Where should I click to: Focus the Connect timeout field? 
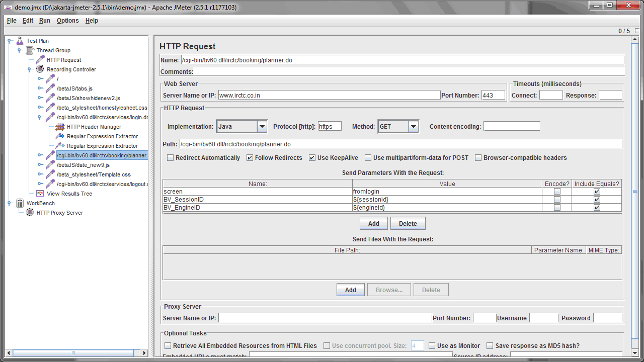[551, 95]
